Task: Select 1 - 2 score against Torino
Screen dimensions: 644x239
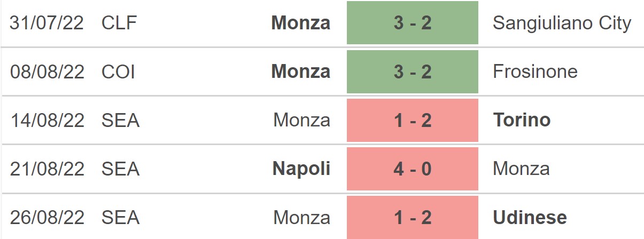Action: 412,120
